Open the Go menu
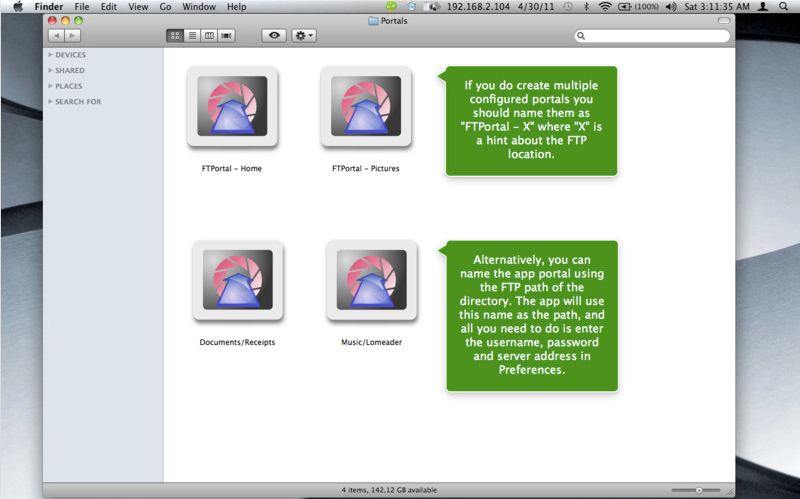Image resolution: width=800 pixels, height=499 pixels. [165, 7]
